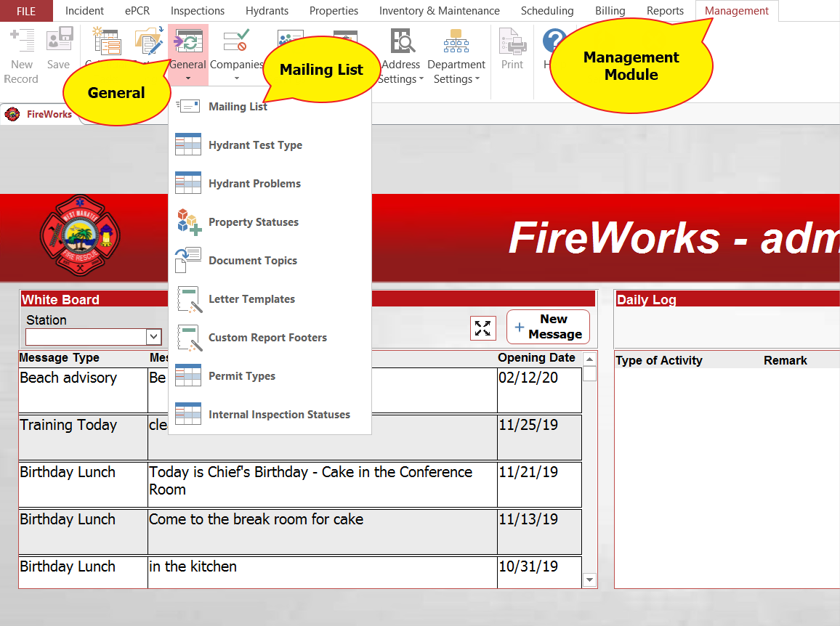Switch to the ePCR tab
840x626 pixels.
tap(137, 11)
